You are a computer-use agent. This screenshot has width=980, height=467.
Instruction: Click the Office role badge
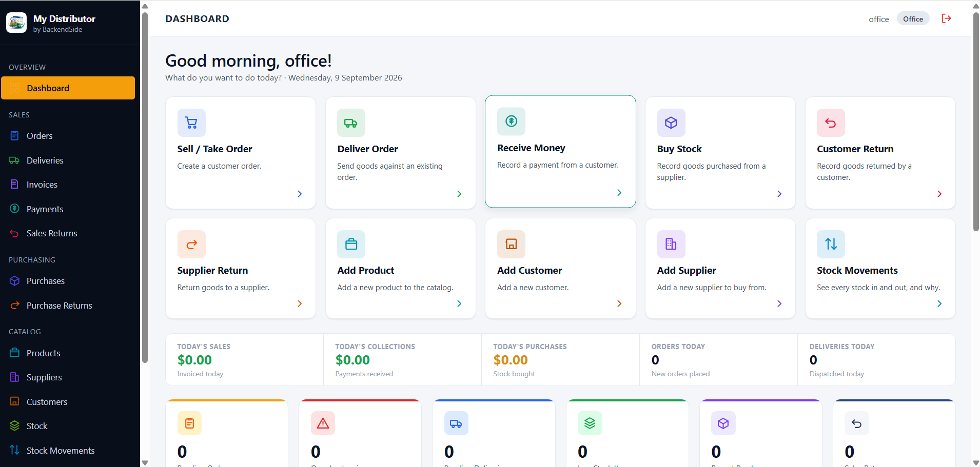point(913,19)
